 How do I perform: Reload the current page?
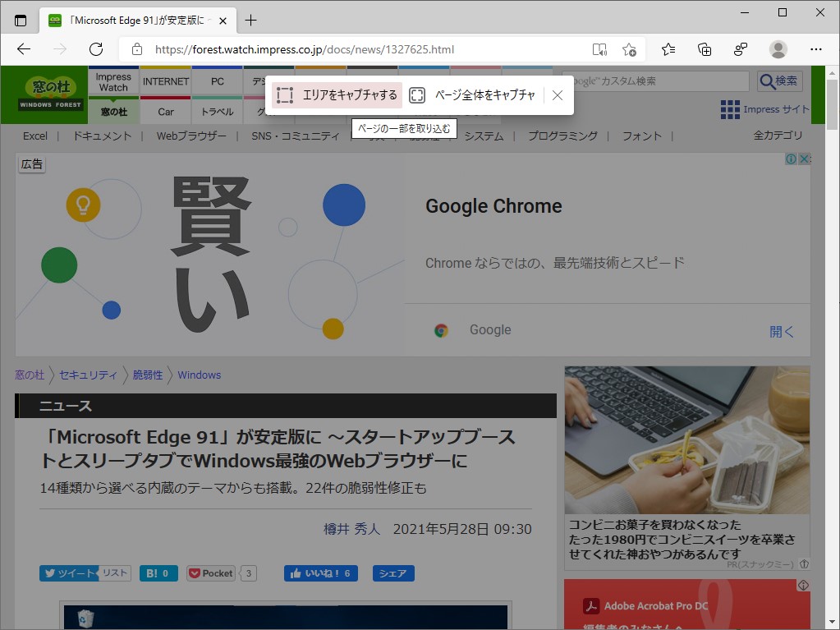coord(96,49)
